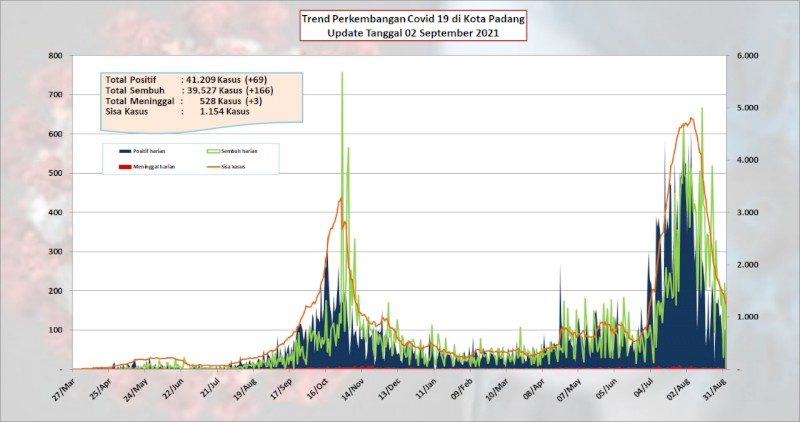
Task: Click the dark blue Positif harian legend swatch
Action: click(x=125, y=152)
